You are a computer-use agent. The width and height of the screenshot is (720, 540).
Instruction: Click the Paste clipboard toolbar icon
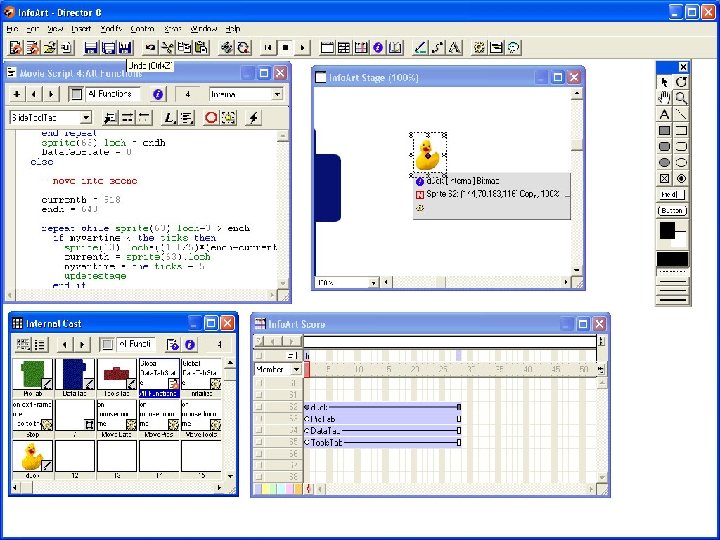point(201,47)
